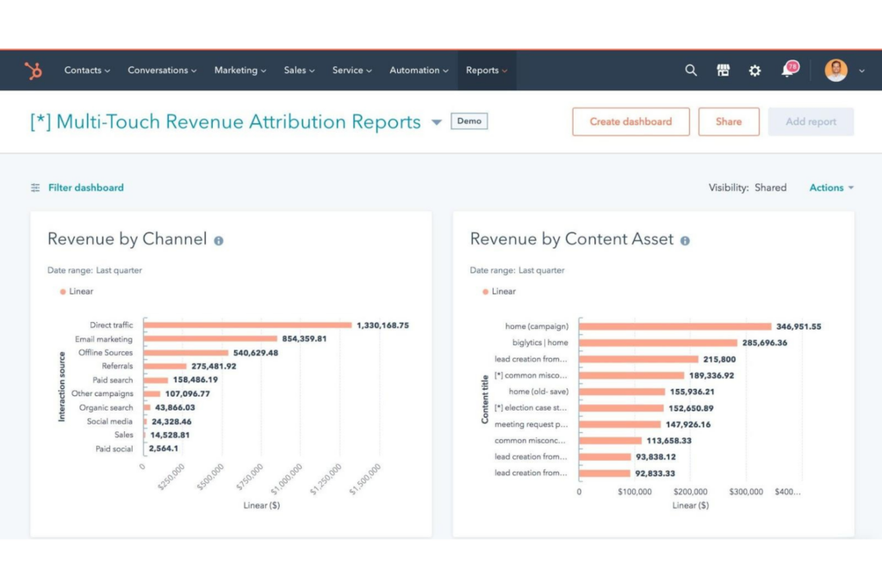Click the [*] election case st... label
The image size is (882, 588).
(x=531, y=407)
